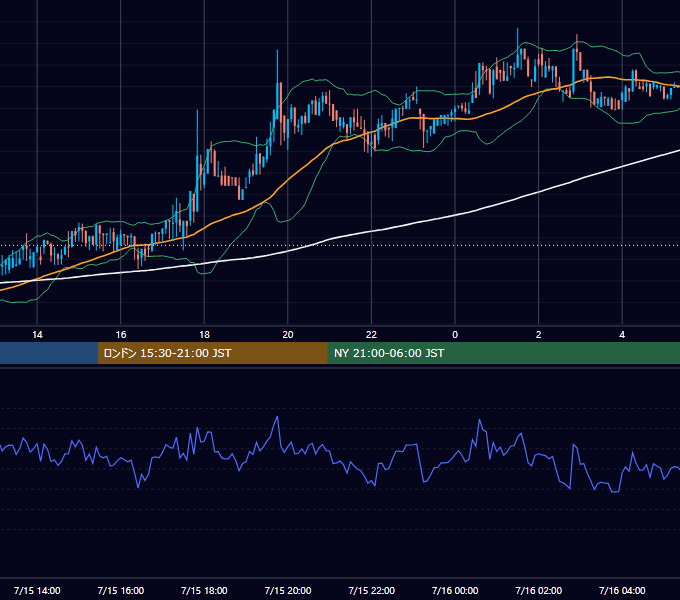Click the 7/15 22:00 date label

click(371, 590)
